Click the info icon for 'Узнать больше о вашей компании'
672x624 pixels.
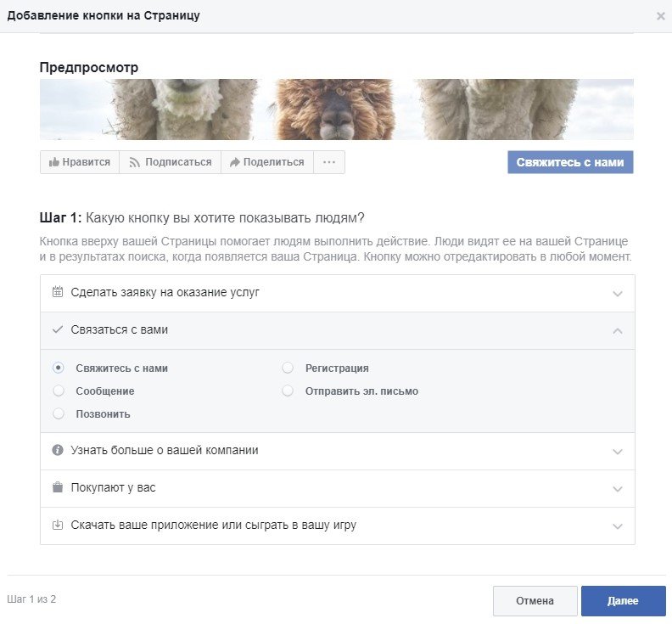[58, 450]
